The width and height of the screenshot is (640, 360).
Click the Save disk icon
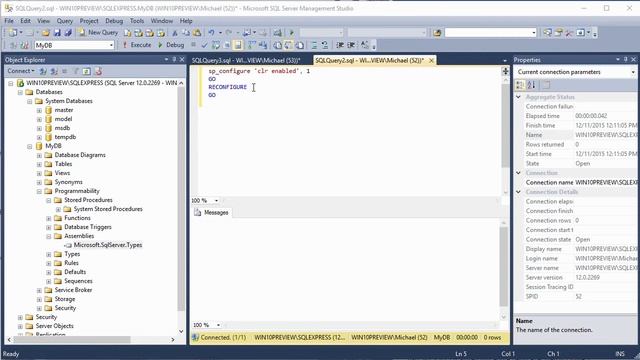tap(57, 33)
